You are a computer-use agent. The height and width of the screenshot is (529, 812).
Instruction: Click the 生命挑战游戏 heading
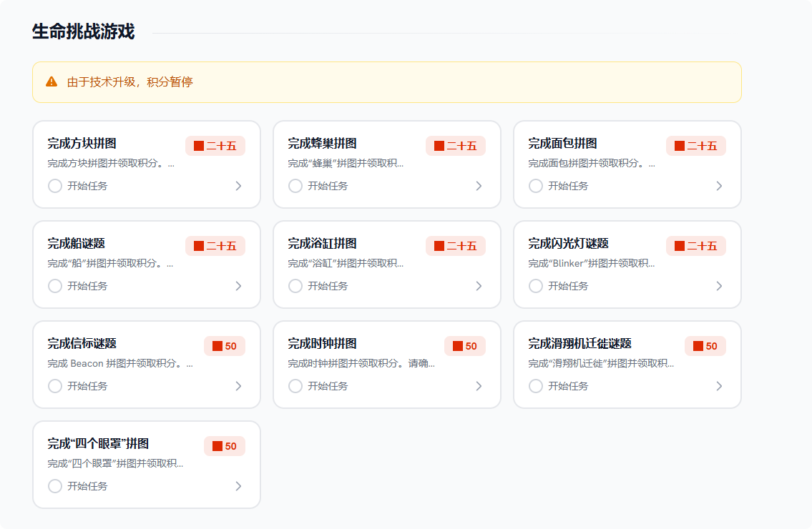click(83, 31)
